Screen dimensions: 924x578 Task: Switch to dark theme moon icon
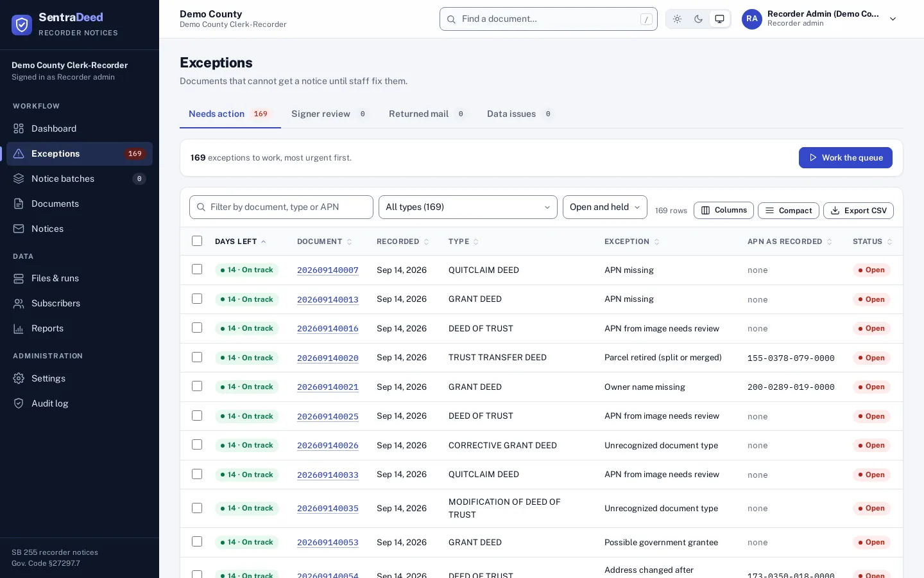698,19
